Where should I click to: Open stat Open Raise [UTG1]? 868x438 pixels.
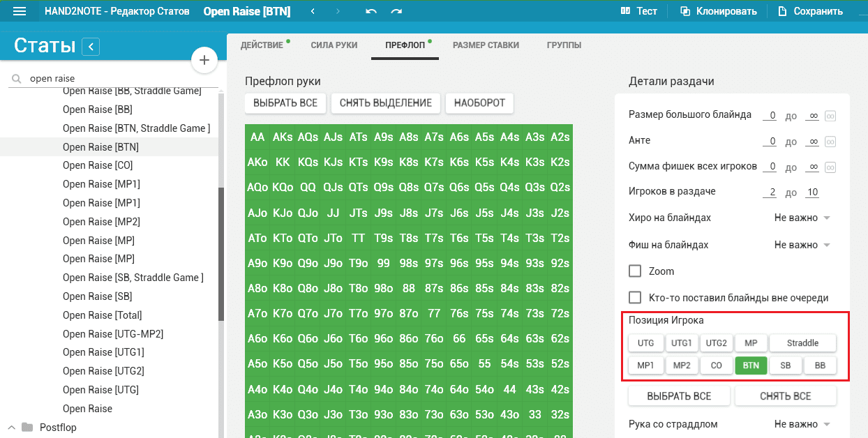tap(103, 352)
